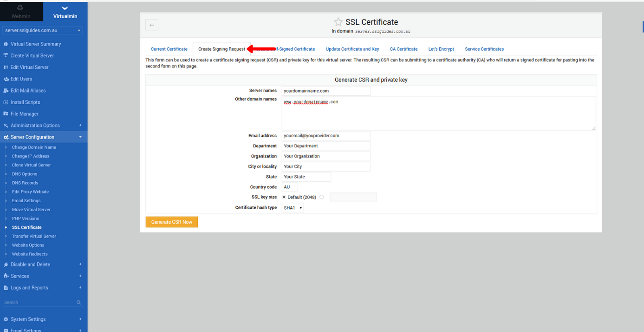Toggle the star beside SSL Certificate title

(x=338, y=21)
